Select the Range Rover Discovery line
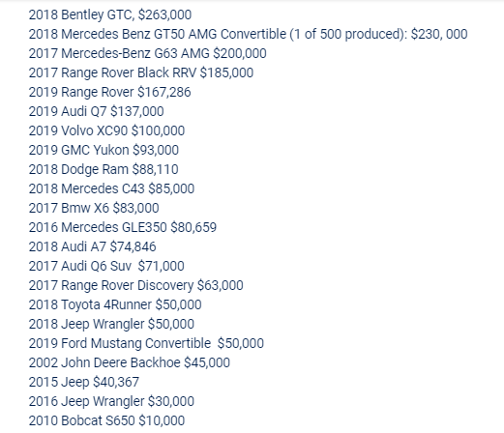This screenshot has width=504, height=433. (x=135, y=285)
